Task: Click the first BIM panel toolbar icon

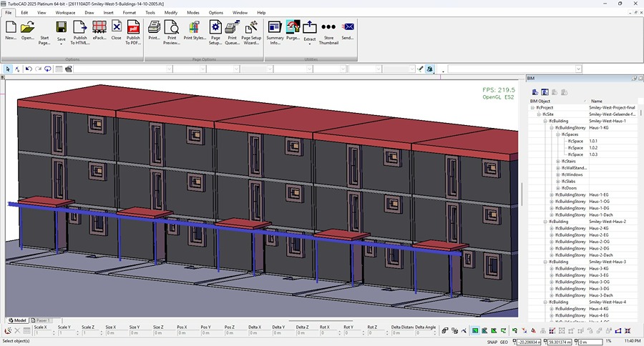Action: point(535,92)
